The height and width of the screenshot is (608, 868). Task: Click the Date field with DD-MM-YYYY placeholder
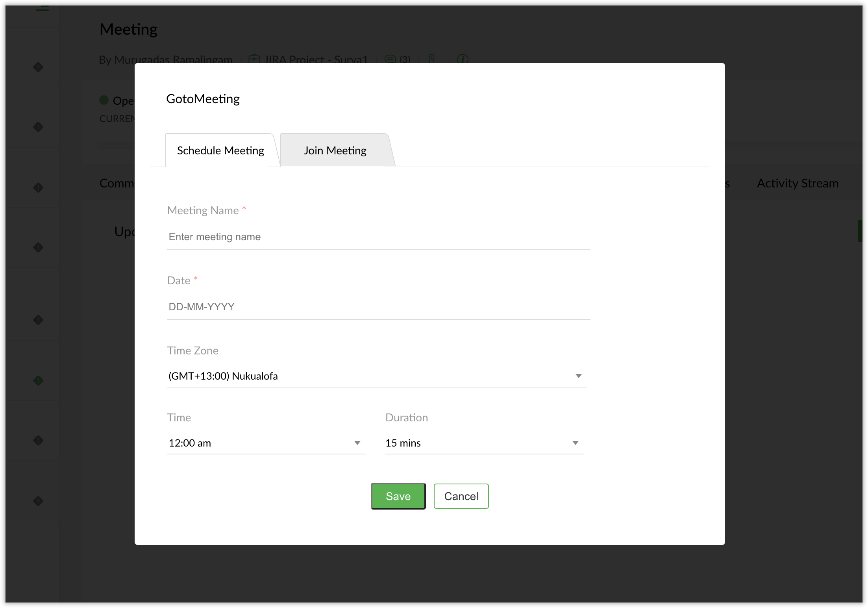pyautogui.click(x=378, y=307)
